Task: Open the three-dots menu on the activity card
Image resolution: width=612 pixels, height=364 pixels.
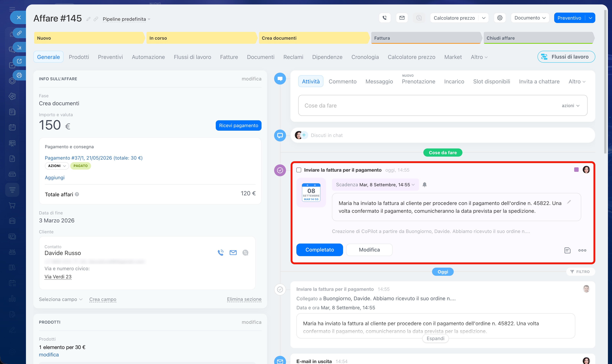Action: [x=582, y=250]
